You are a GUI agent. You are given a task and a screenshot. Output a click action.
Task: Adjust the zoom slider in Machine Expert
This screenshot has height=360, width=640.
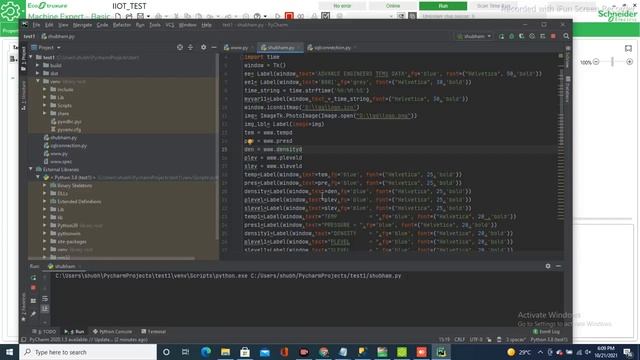[612, 62]
